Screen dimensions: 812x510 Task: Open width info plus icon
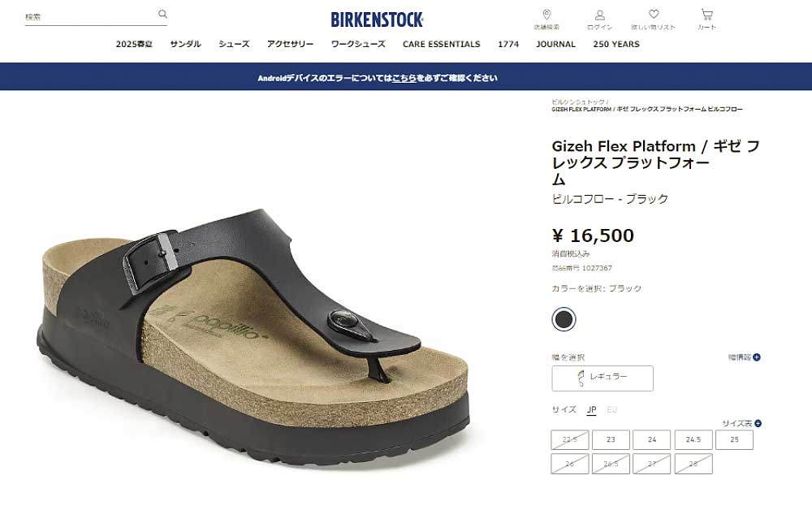pyautogui.click(x=757, y=357)
